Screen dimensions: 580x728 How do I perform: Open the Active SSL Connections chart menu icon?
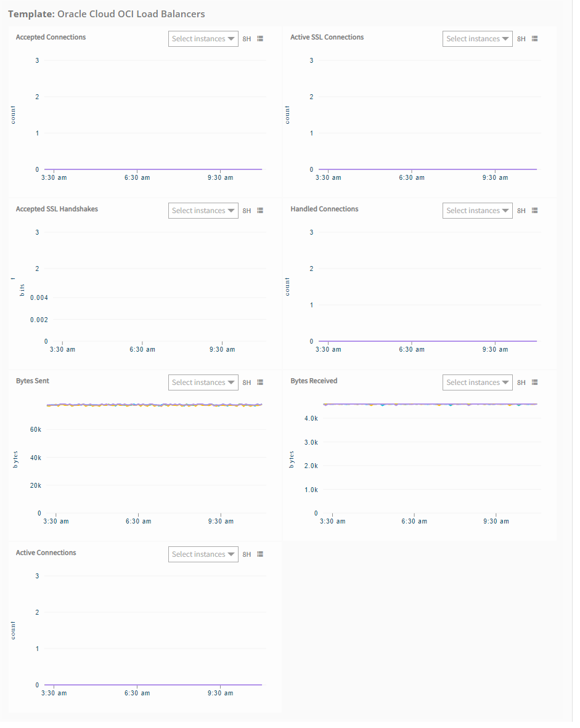(534, 39)
